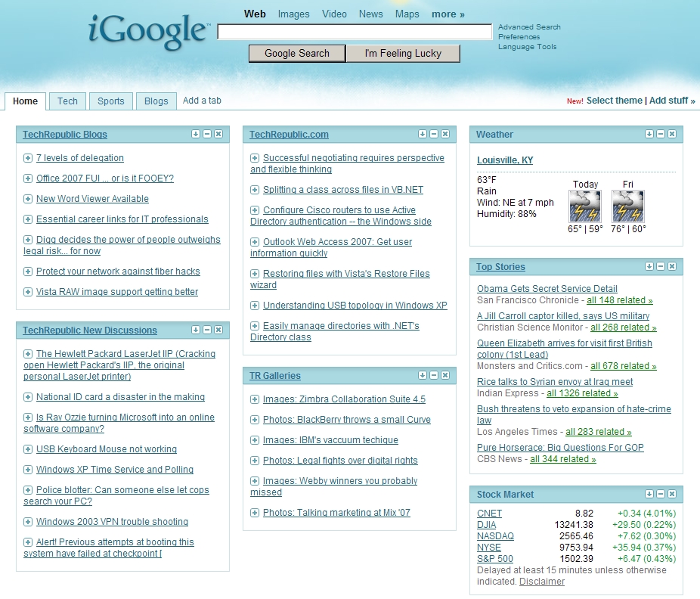
Task: Expand 'Protect your network against fiber hacks'
Action: [28, 272]
